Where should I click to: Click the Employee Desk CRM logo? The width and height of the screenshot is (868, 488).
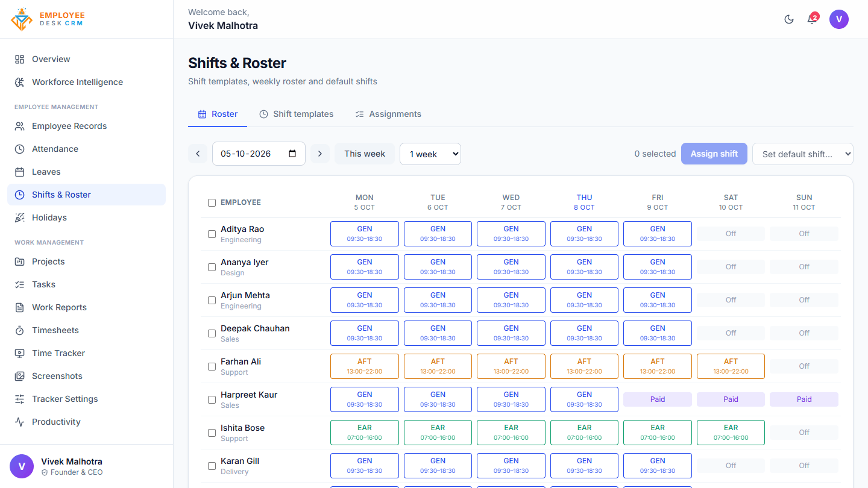[x=48, y=19]
